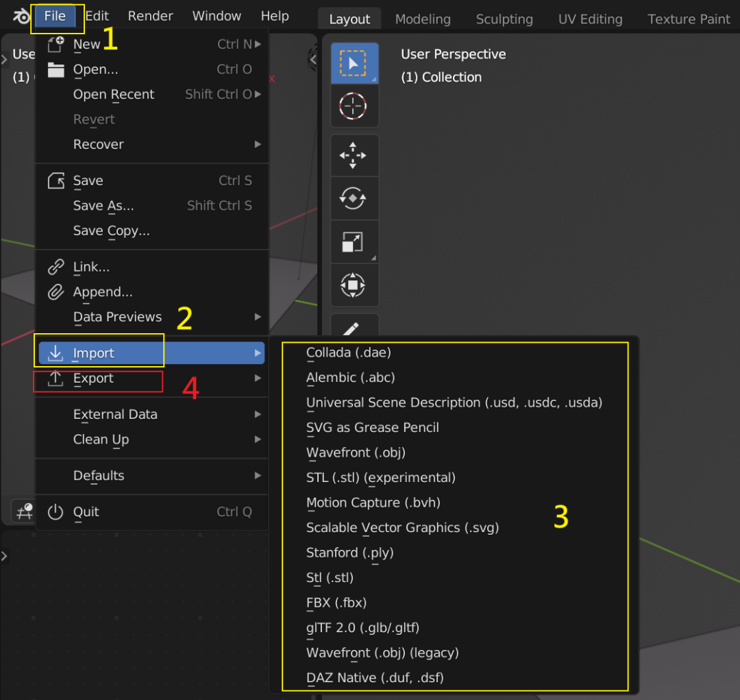Expand the Defaults submenu

152,475
